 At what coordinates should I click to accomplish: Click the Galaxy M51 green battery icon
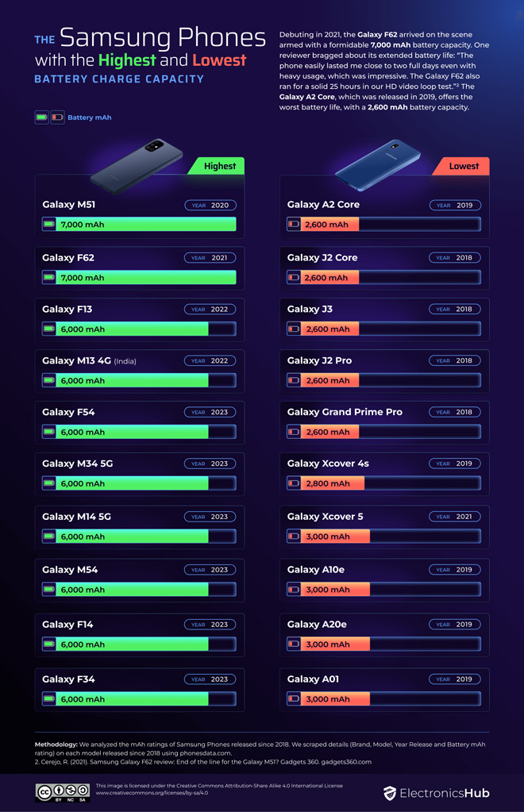point(49,225)
